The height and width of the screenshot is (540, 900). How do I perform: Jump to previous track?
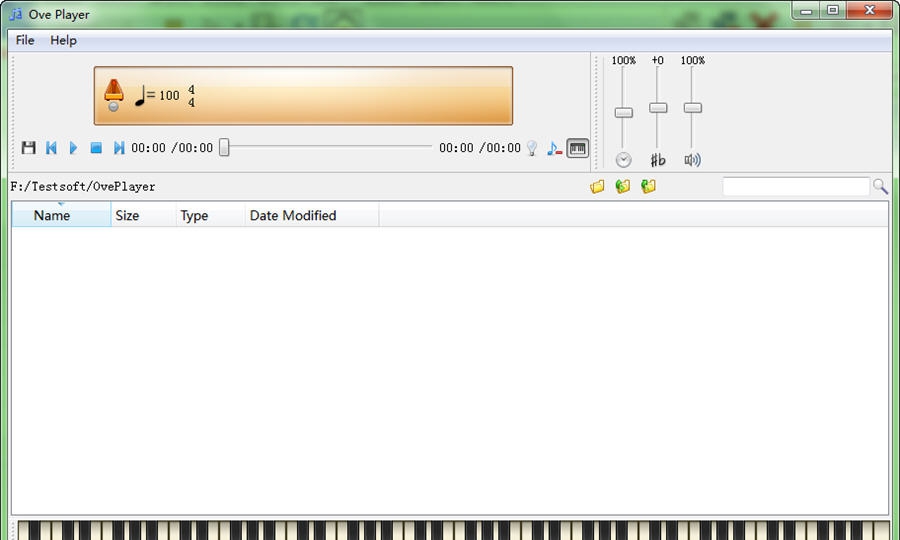click(51, 147)
